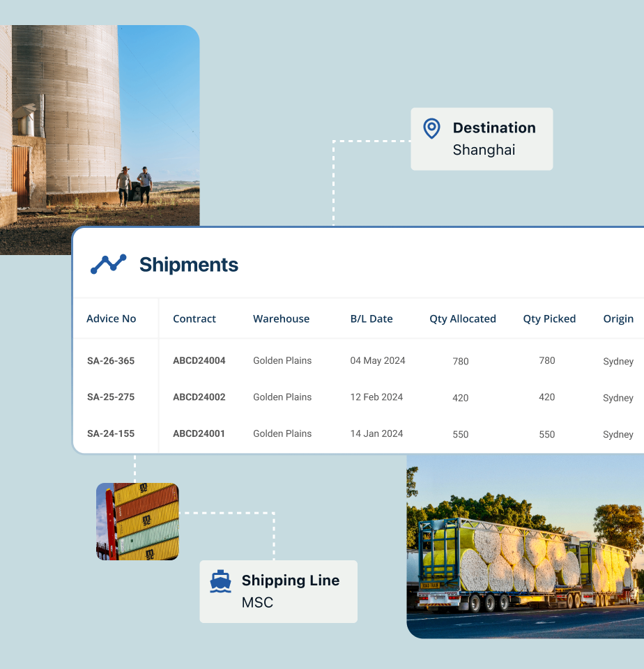Sort by the B/L Date column header
The width and height of the screenshot is (644, 669).
(371, 318)
